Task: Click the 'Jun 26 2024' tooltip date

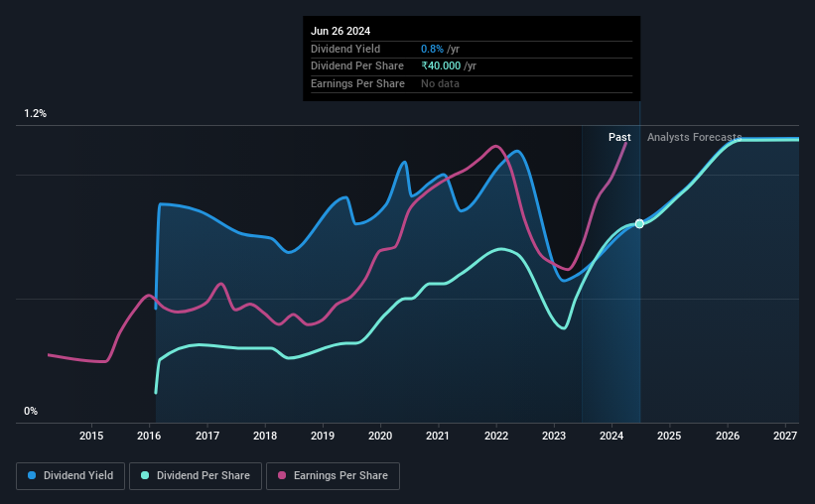Action: tap(340, 31)
